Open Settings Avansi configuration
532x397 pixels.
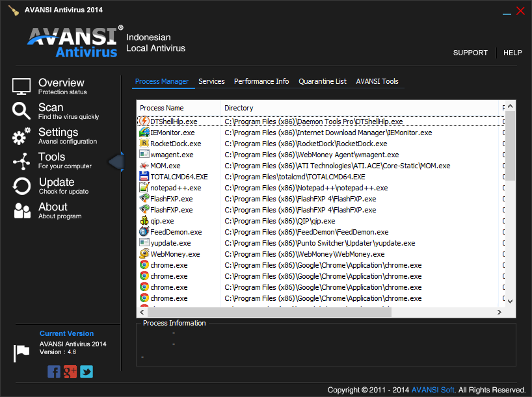click(x=68, y=136)
